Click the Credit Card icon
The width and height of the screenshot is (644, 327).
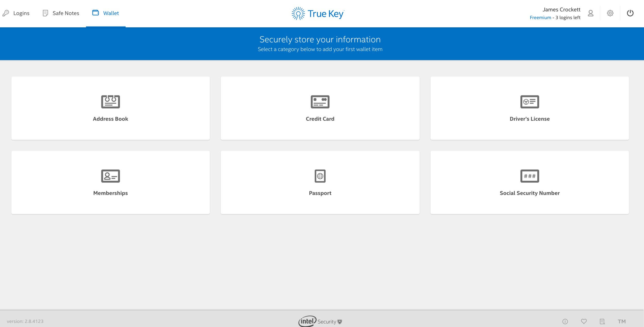coord(320,102)
